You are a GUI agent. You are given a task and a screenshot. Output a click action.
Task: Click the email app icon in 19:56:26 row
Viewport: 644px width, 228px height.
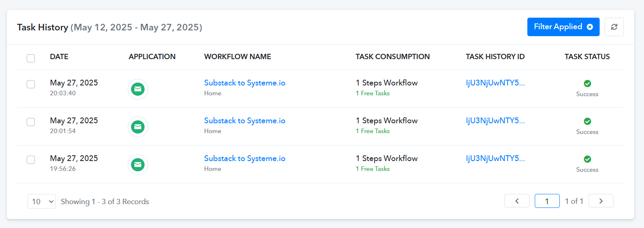tap(138, 164)
